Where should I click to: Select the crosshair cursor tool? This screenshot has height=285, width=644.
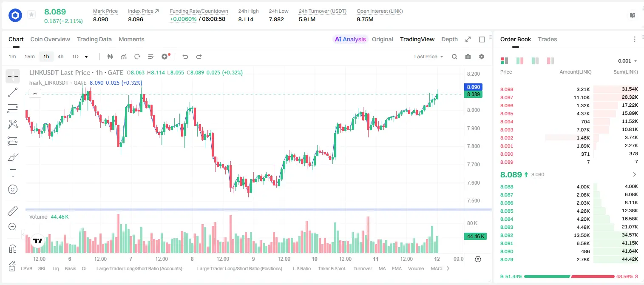click(13, 76)
